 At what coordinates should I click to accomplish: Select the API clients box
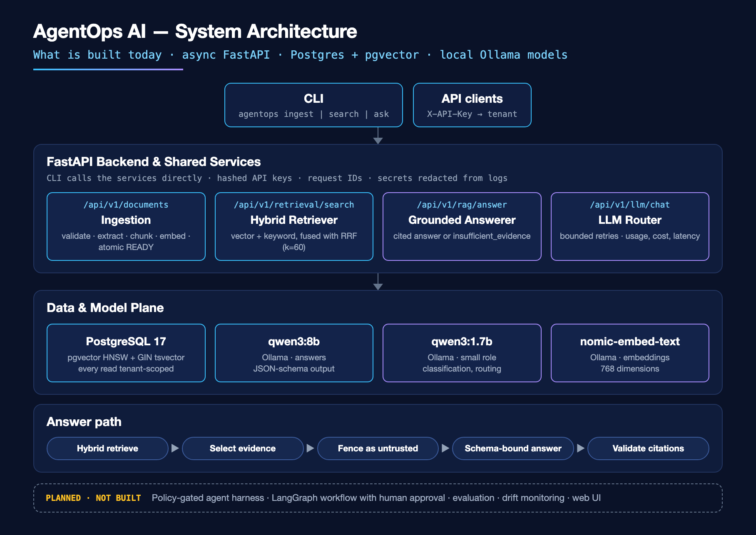472,105
